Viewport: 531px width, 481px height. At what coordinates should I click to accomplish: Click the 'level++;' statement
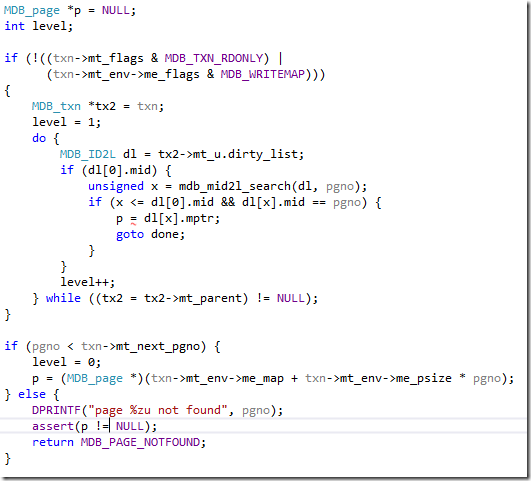88,282
